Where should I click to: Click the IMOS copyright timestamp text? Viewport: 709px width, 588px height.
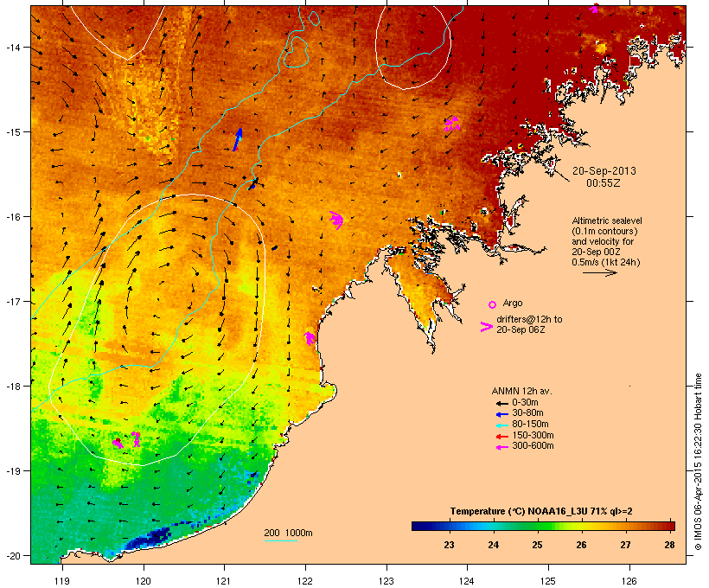(699, 462)
